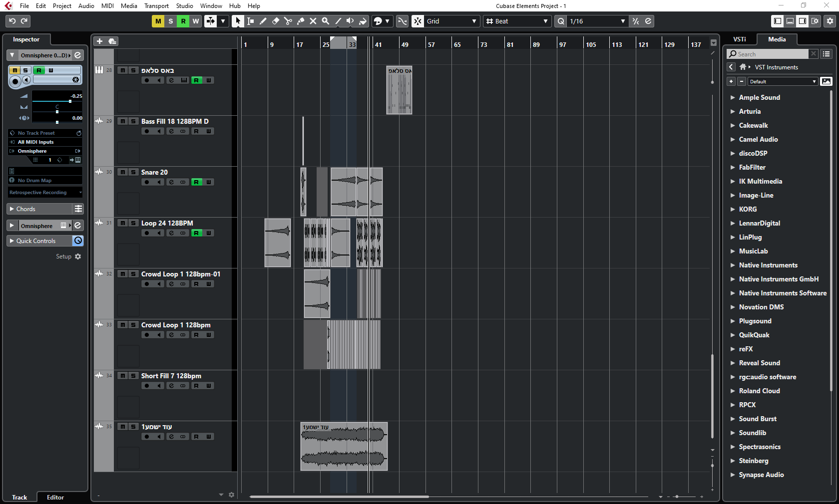Select the Line tool
Image resolution: width=839 pixels, height=504 pixels.
coord(338,21)
